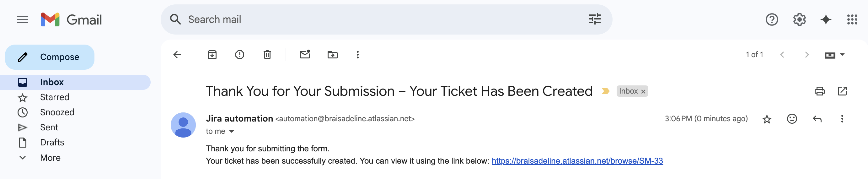The image size is (868, 179).
Task: Reply to Jira automation message
Action: 817,119
